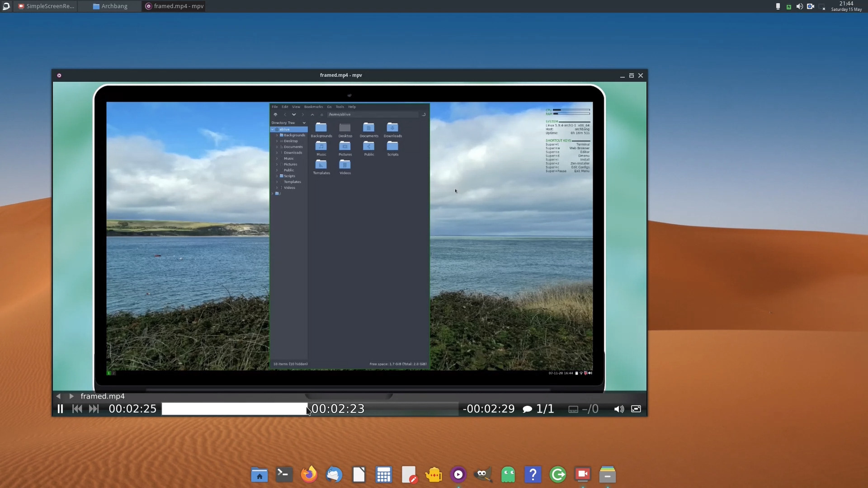
Task: Mute the volume in mpv control bar
Action: [618, 409]
